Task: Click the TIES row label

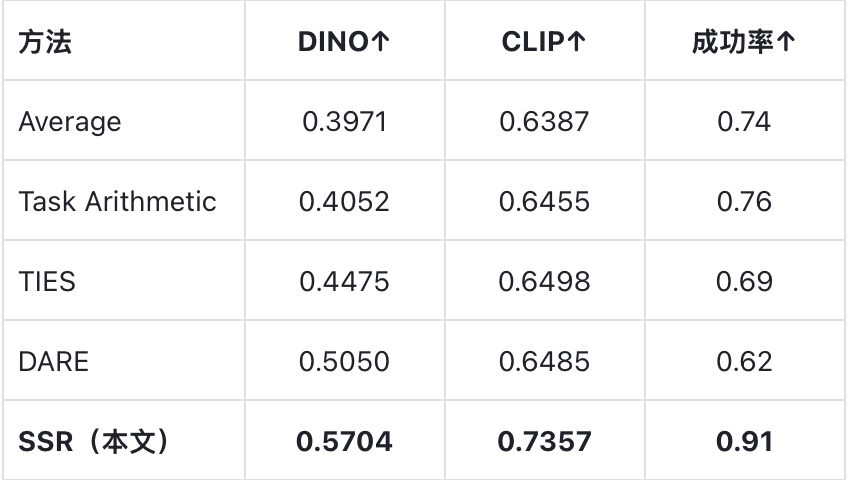Action: (47, 282)
